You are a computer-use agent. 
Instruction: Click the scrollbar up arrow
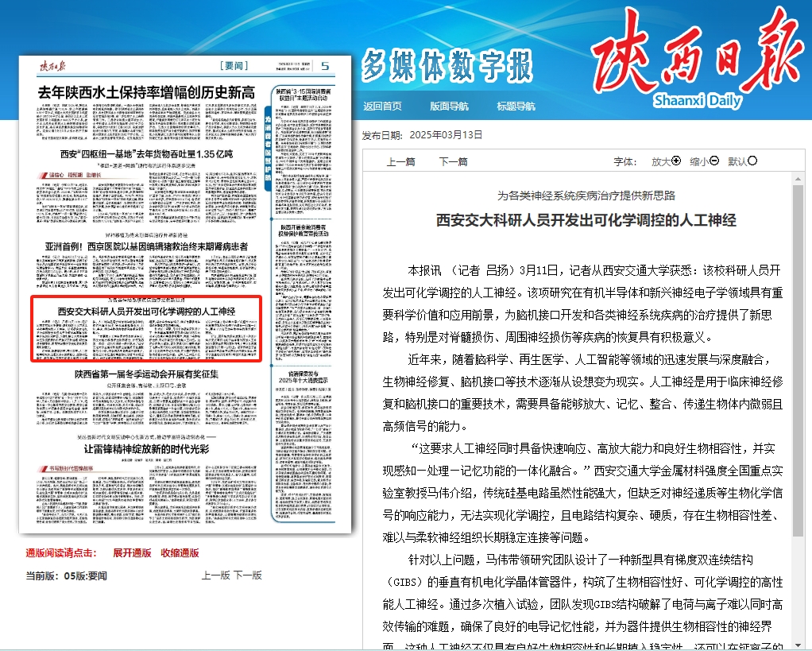(798, 179)
